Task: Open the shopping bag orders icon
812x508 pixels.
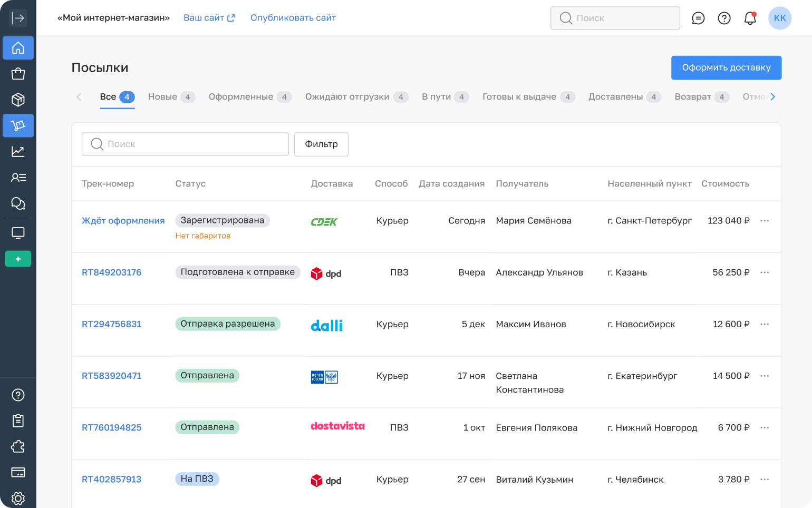Action: point(18,74)
